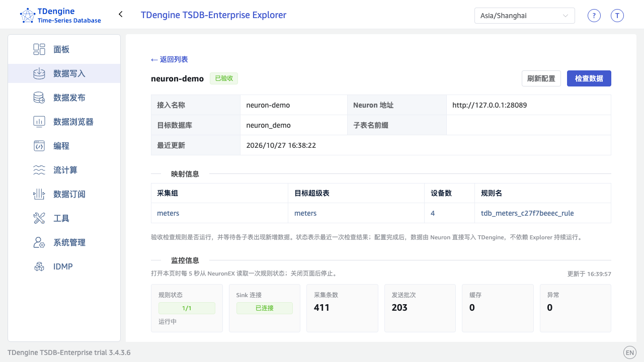Click the version text TDengine TSDB-Enterprise trial 3.4.3.6
The height and width of the screenshot is (362, 644).
[x=69, y=352]
